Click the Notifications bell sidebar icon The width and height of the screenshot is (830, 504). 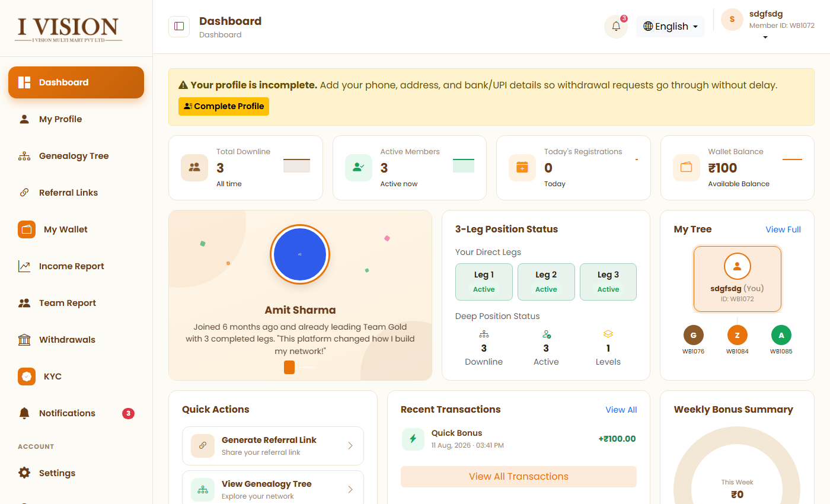[x=24, y=413]
